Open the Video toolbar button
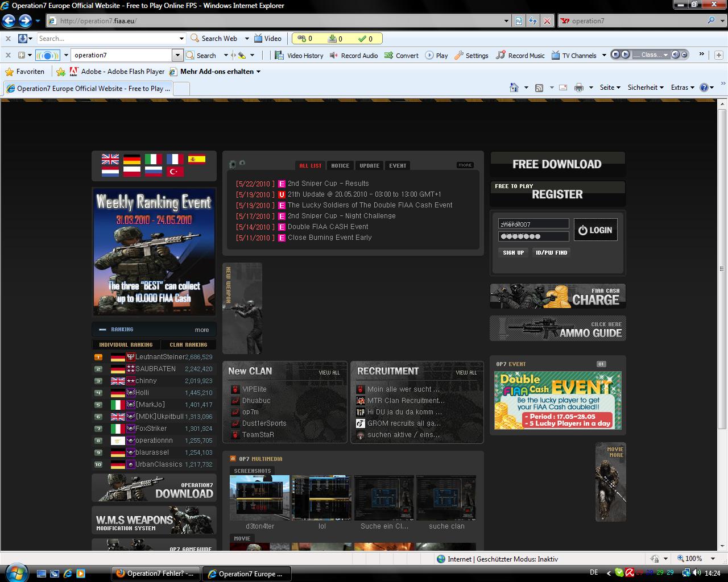 point(267,39)
